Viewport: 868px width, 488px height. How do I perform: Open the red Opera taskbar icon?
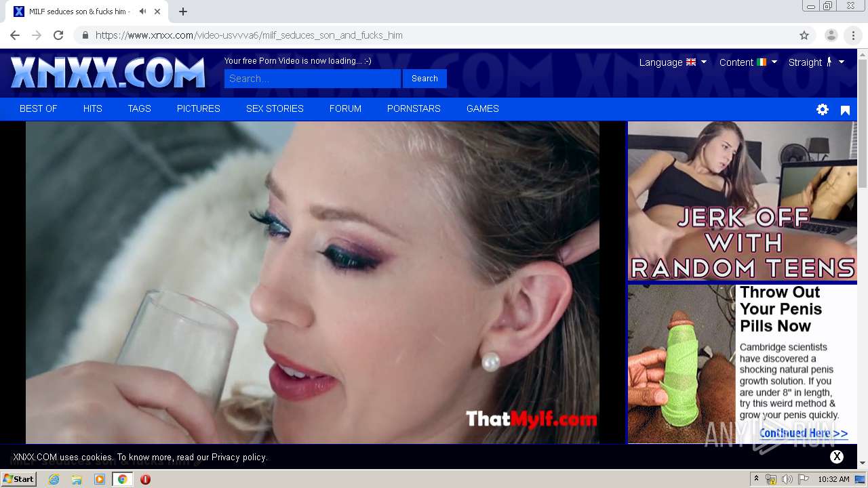145,479
